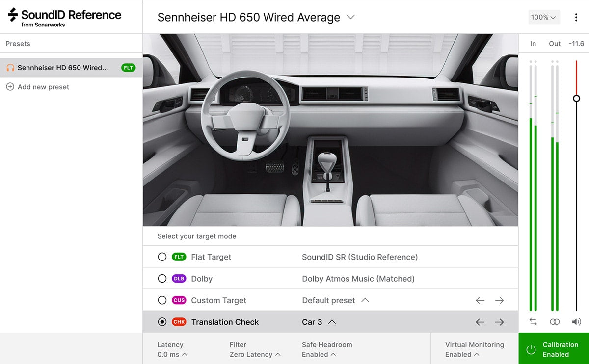Image resolution: width=589 pixels, height=364 pixels.
Task: Select the Flat Target radio button
Action: click(162, 257)
